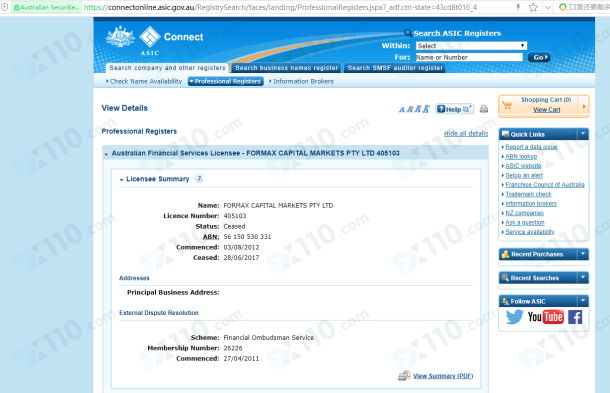Click the PDF icon beside View Summary
Image resolution: width=610 pixels, height=393 pixels.
404,376
